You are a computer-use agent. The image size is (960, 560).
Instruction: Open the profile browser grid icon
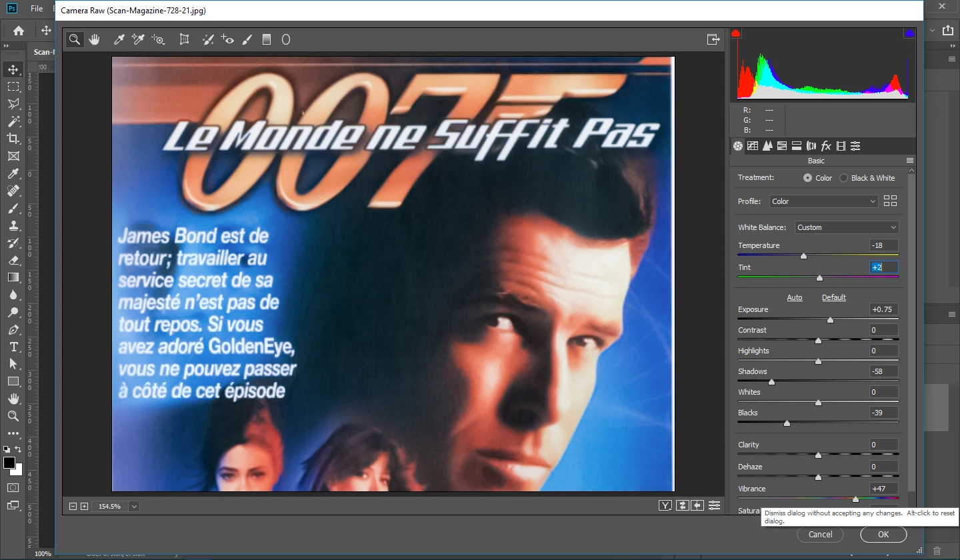(x=890, y=201)
